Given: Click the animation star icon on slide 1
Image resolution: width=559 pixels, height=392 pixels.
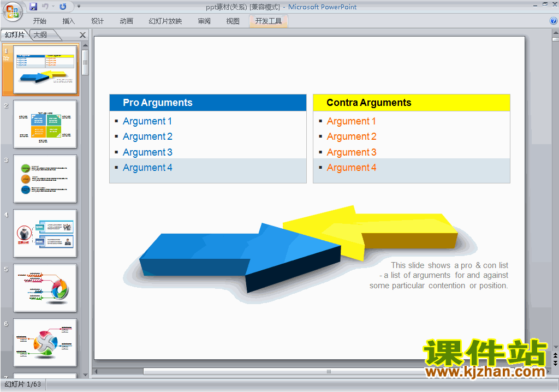Looking at the screenshot, I should click(7, 58).
